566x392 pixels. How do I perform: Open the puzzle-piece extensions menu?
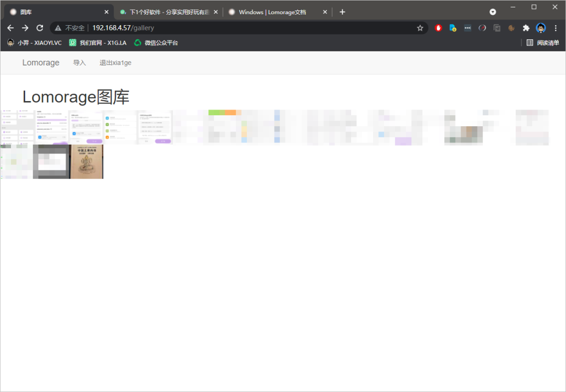pos(526,28)
